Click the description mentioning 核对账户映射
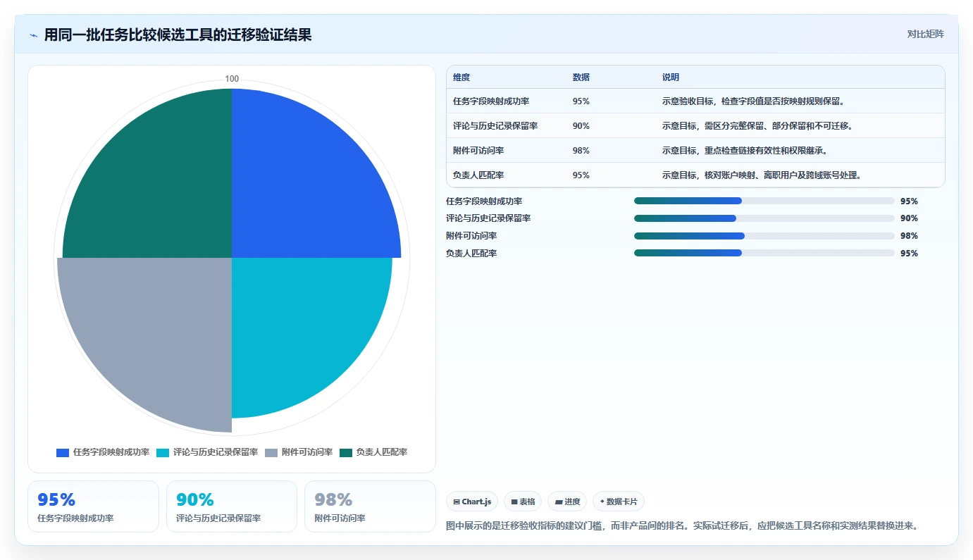The width and height of the screenshot is (973, 560). point(762,175)
